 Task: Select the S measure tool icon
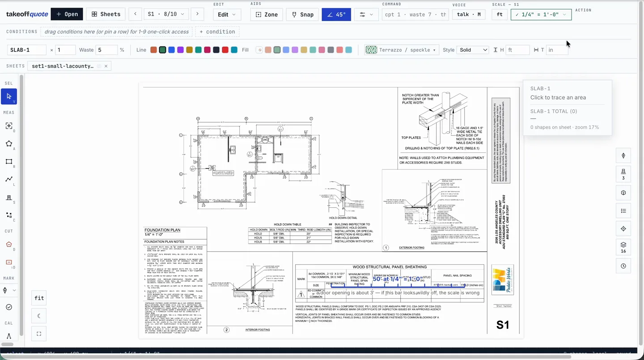point(9,197)
